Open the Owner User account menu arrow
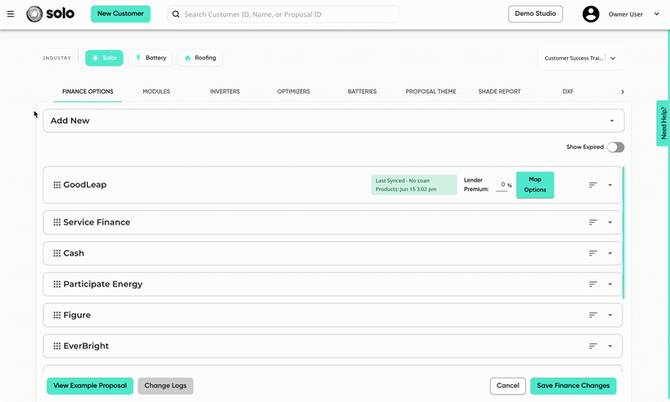The height and width of the screenshot is (402, 670). pos(657,14)
